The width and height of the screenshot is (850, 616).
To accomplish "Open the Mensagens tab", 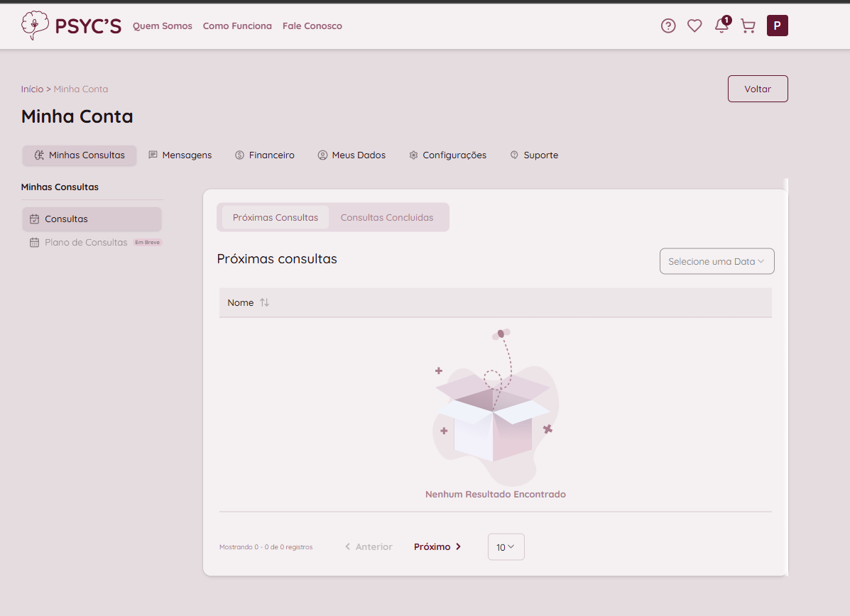I will coord(180,155).
